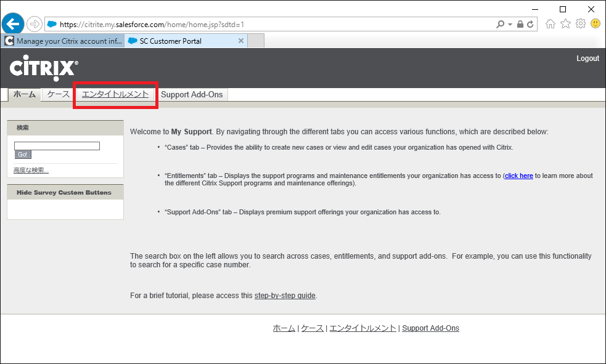This screenshot has width=606, height=364.
Task: Click the Logout link
Action: (588, 59)
